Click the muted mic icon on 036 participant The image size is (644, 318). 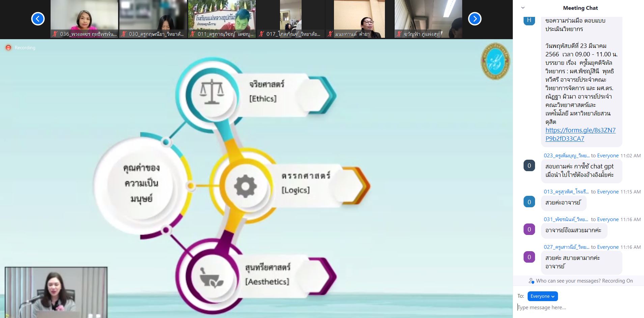click(55, 34)
